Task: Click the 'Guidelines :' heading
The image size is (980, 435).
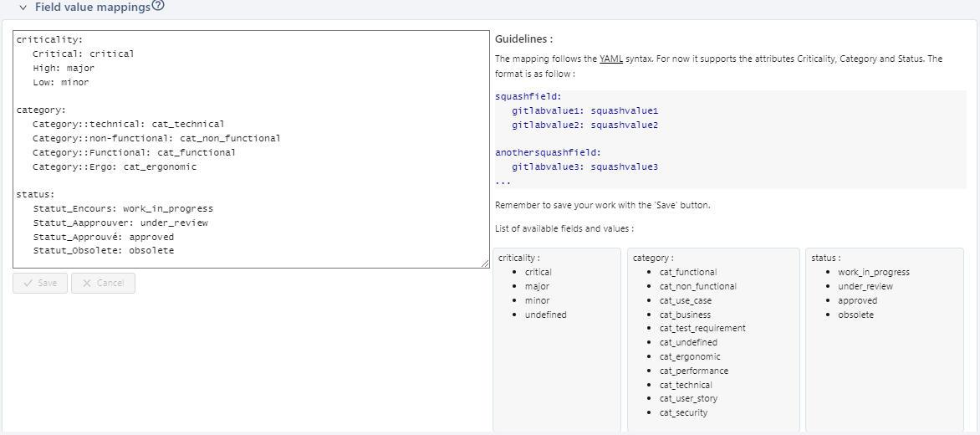Action: click(x=524, y=39)
